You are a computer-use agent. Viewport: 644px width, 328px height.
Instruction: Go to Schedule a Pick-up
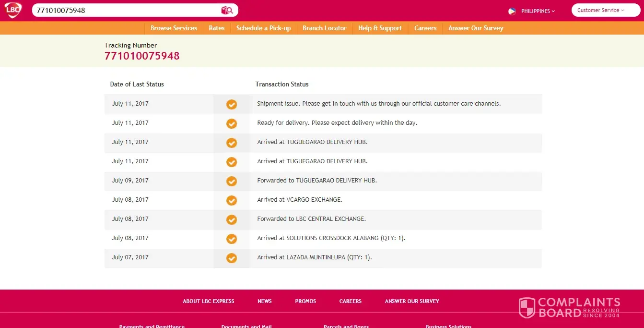point(263,28)
